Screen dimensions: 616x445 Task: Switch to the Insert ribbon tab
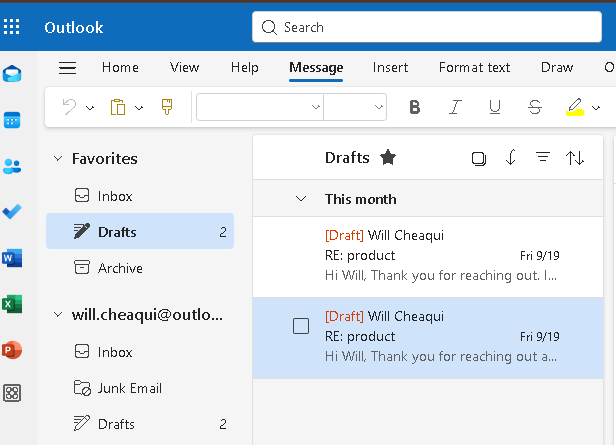390,68
